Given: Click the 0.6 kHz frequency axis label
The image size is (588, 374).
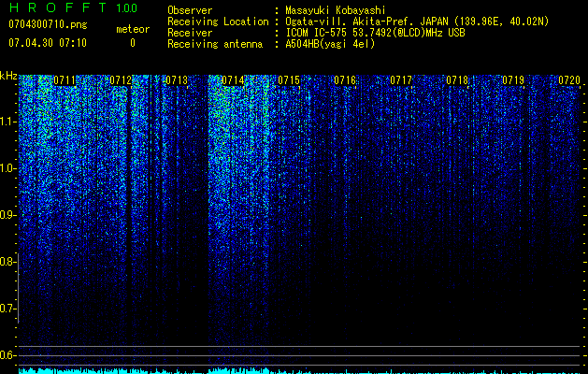Looking at the screenshot, I should tap(7, 355).
